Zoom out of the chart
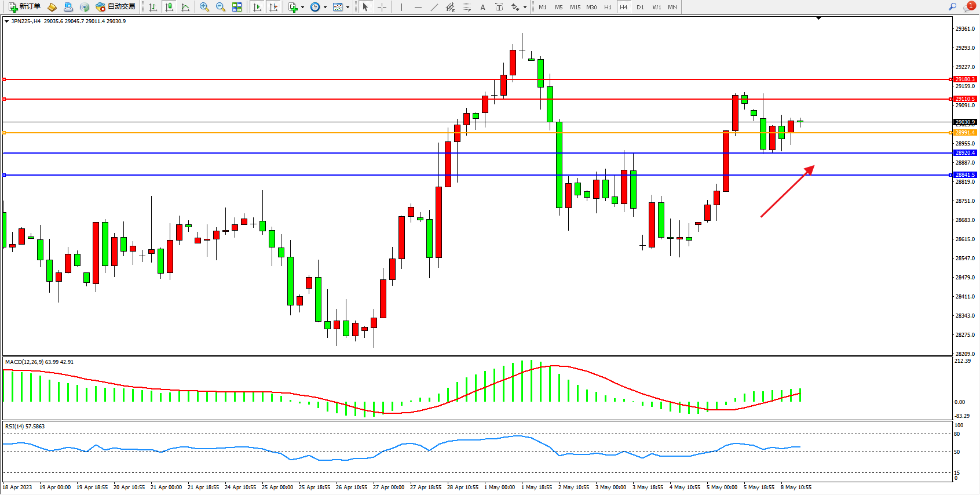Screen dimensions: 980x495 tap(221, 7)
